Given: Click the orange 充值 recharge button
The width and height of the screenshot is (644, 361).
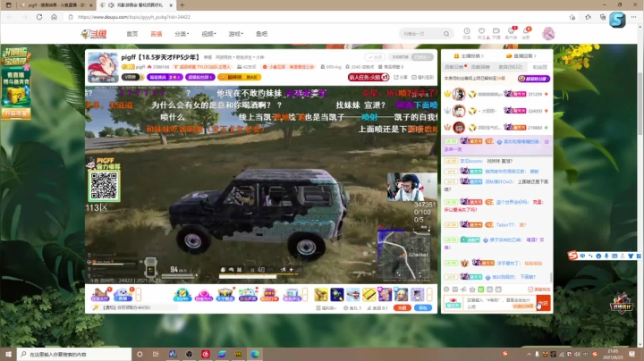Looking at the screenshot, I should pyautogui.click(x=402, y=307).
